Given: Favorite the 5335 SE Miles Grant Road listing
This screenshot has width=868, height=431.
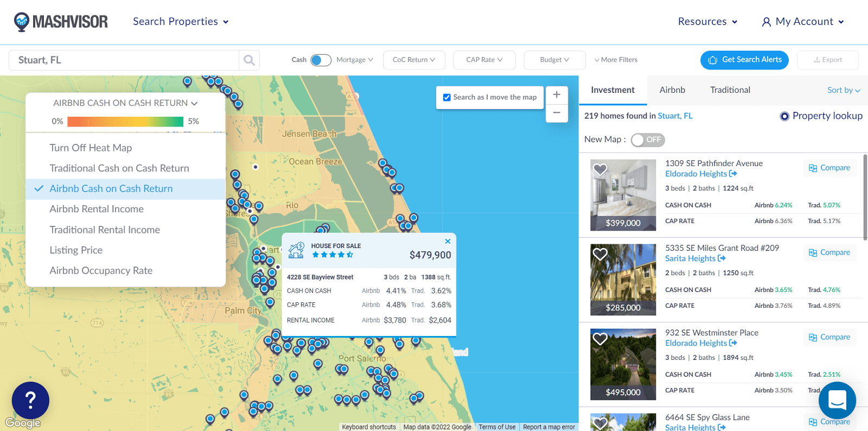Looking at the screenshot, I should coord(600,254).
